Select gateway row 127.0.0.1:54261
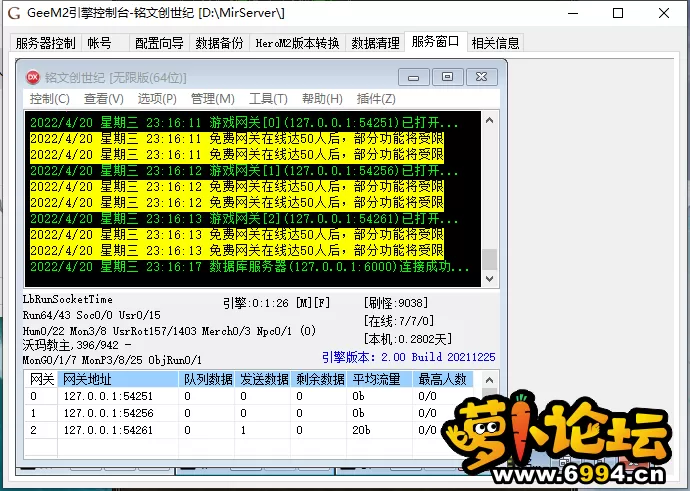690x491 pixels. click(x=249, y=430)
